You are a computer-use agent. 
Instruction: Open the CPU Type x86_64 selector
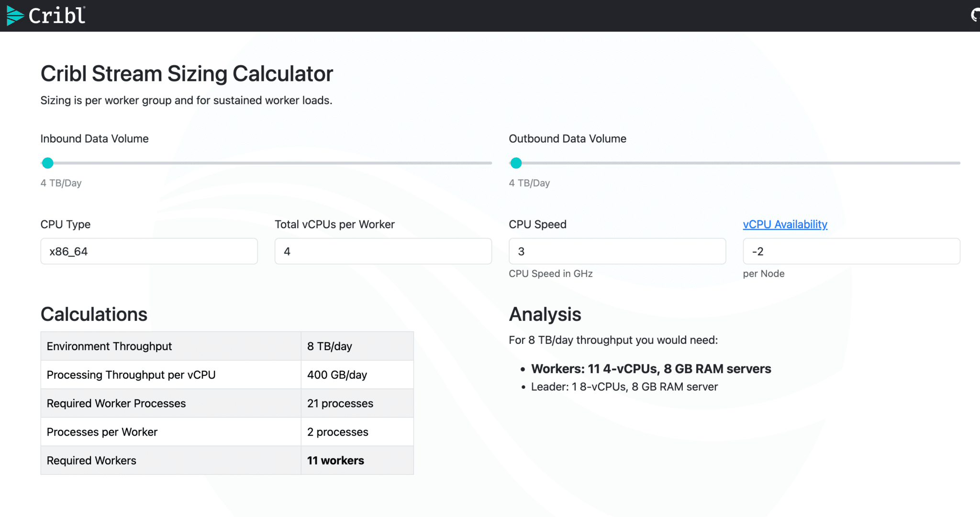(x=149, y=251)
